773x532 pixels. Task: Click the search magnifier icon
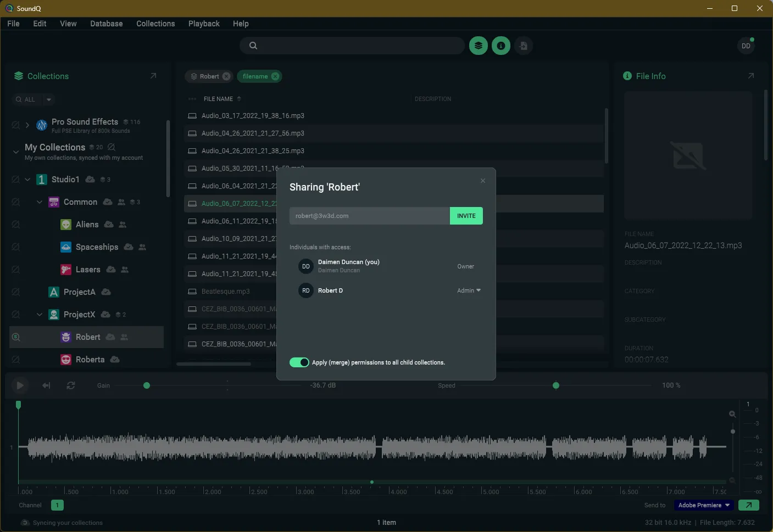pos(253,46)
